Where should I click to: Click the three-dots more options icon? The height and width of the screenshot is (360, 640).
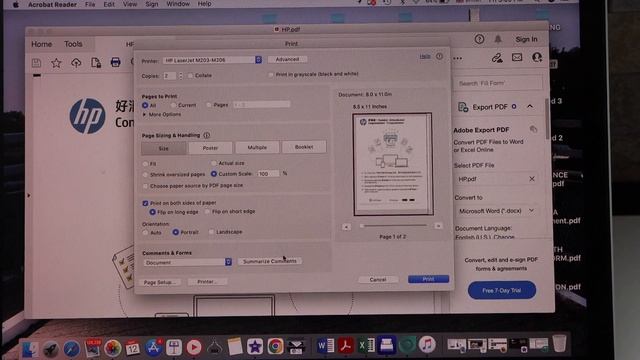(x=458, y=58)
